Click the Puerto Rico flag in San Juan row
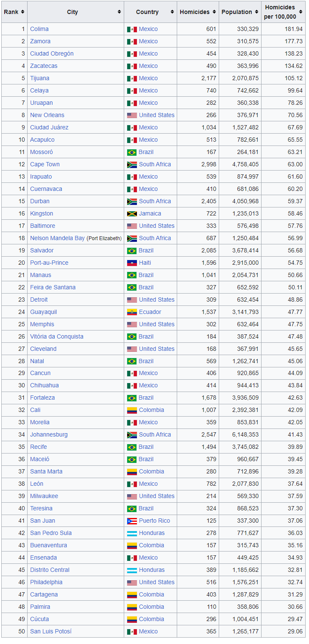Viewport: 309px width, 644px height. tap(132, 521)
